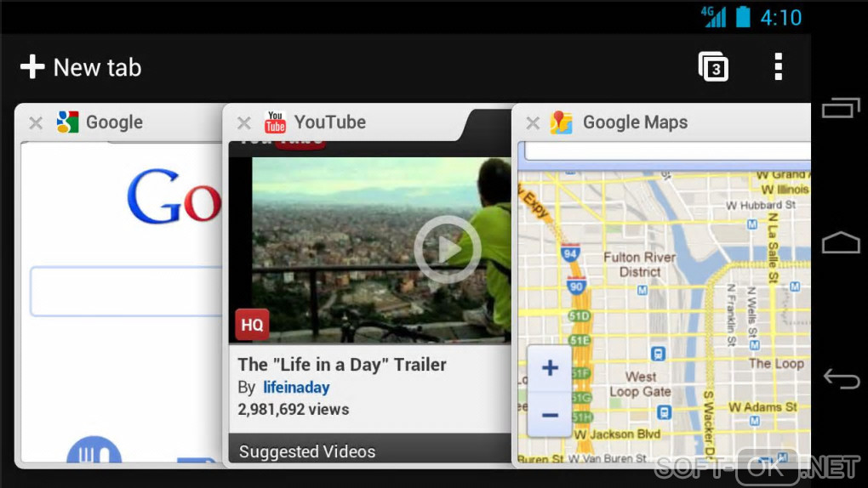Click the West Loop Gate map label
Image resolution: width=868 pixels, height=488 pixels.
pos(640,384)
